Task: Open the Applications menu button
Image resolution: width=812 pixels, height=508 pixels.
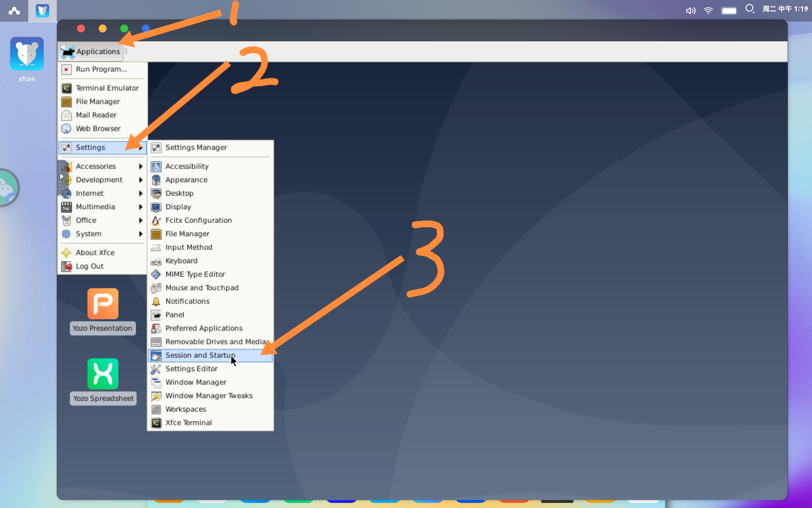Action: pyautogui.click(x=90, y=51)
